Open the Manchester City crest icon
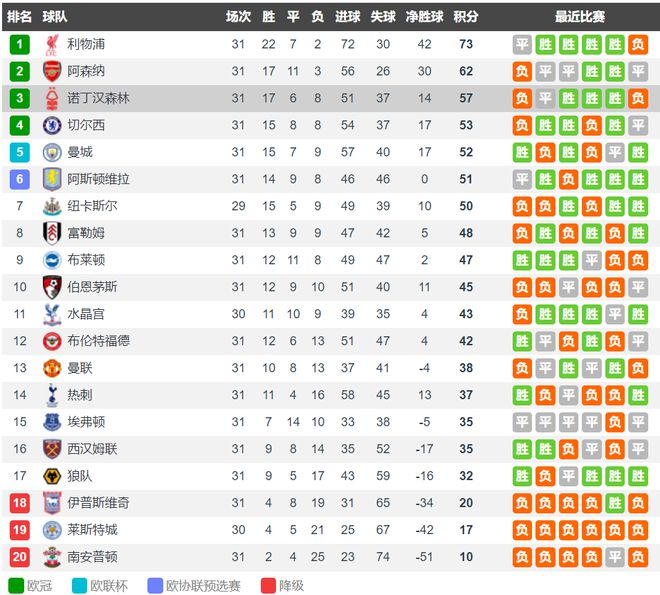660x595 pixels. (x=52, y=152)
